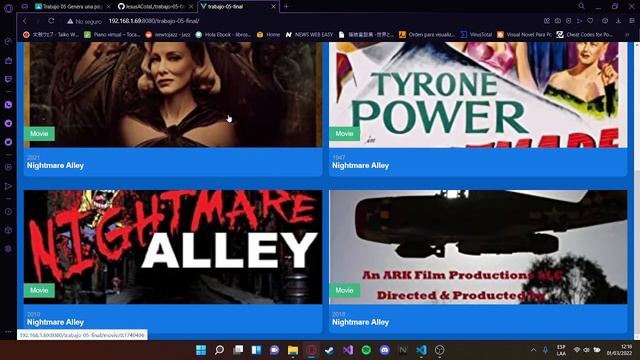Open the sidebar History clock icon
The image size is (640, 360).
point(8,212)
